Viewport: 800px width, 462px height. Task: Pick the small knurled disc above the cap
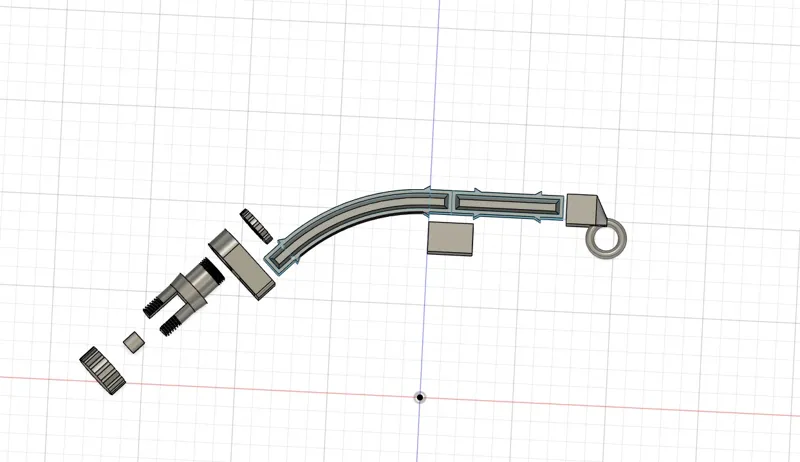click(256, 226)
